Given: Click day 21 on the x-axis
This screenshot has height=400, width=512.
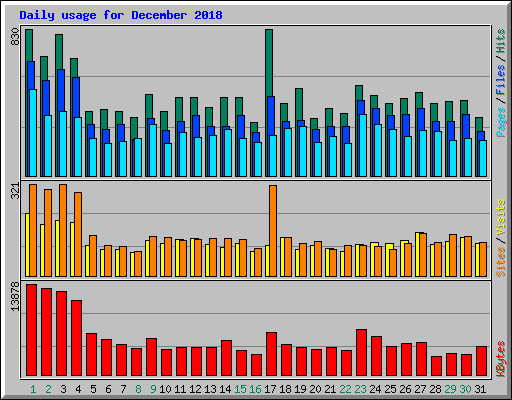Looking at the screenshot, I should (x=330, y=389).
